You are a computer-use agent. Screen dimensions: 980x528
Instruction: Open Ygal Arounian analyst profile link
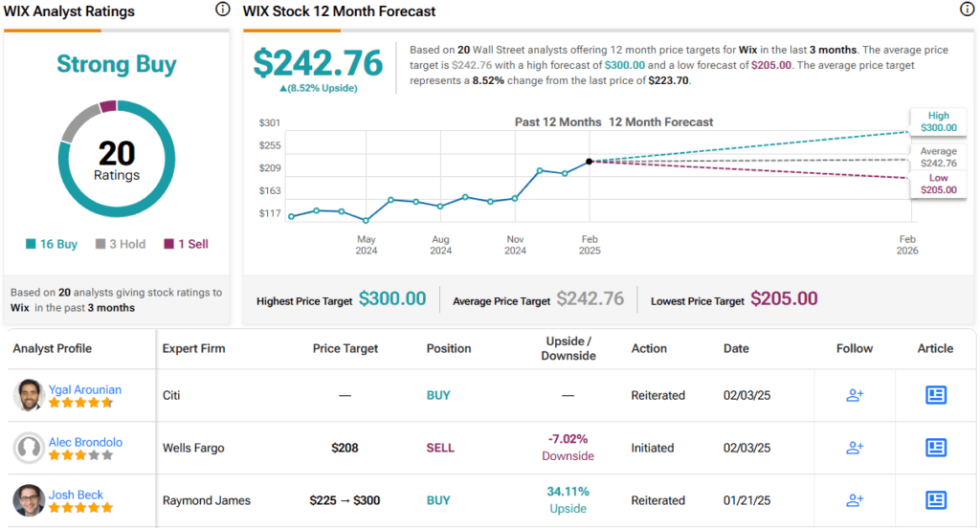pyautogui.click(x=85, y=389)
